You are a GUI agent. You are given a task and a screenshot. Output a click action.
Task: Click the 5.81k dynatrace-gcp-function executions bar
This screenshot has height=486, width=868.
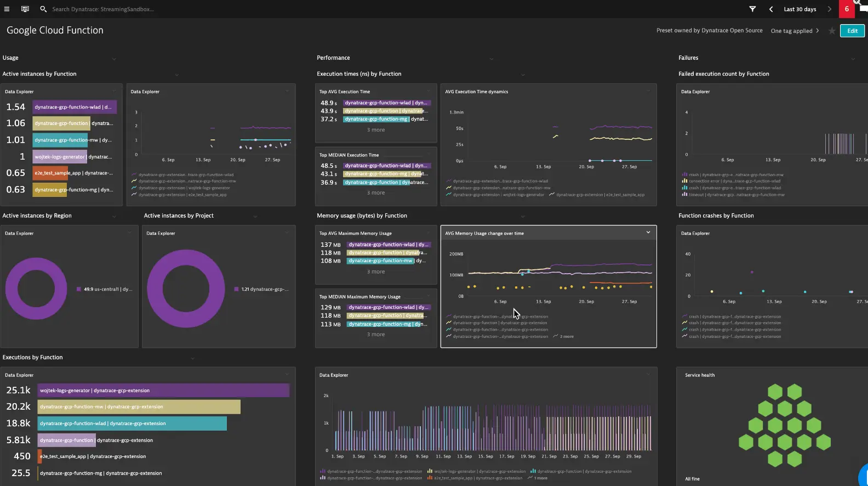coord(67,440)
